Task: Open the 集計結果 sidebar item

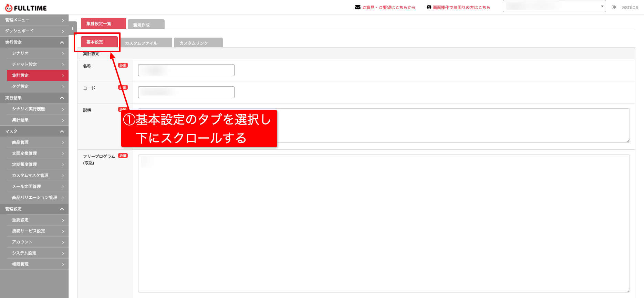Action: [x=38, y=120]
